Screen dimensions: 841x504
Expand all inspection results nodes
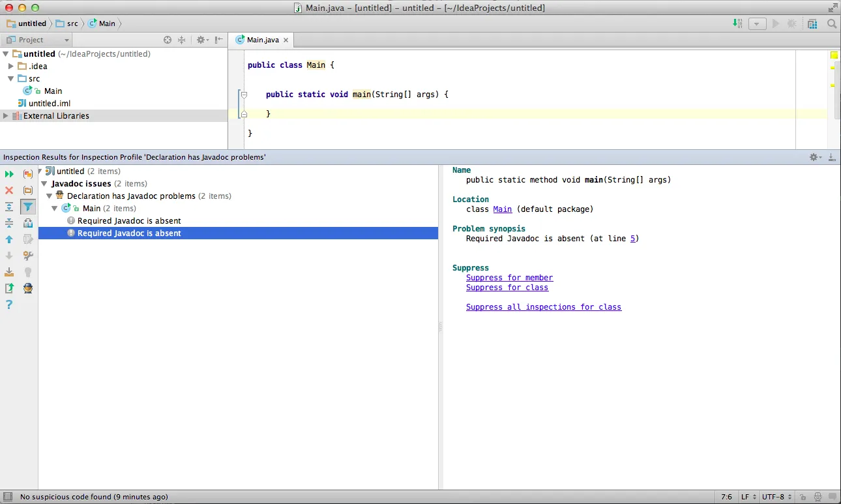pyautogui.click(x=9, y=207)
